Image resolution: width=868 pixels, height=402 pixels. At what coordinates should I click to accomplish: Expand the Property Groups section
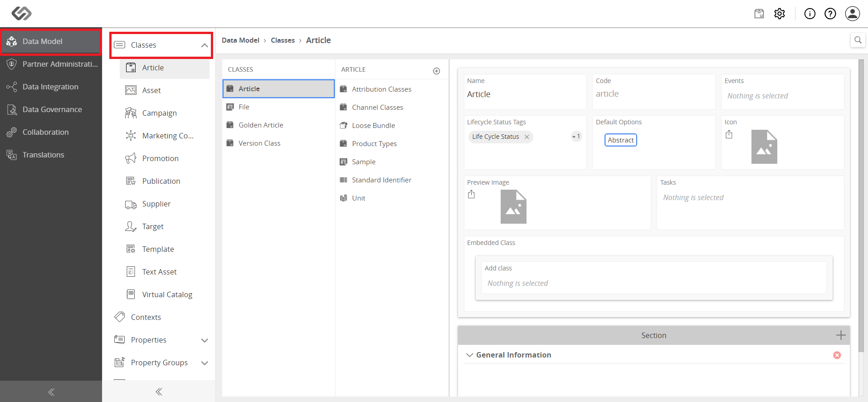tap(205, 363)
